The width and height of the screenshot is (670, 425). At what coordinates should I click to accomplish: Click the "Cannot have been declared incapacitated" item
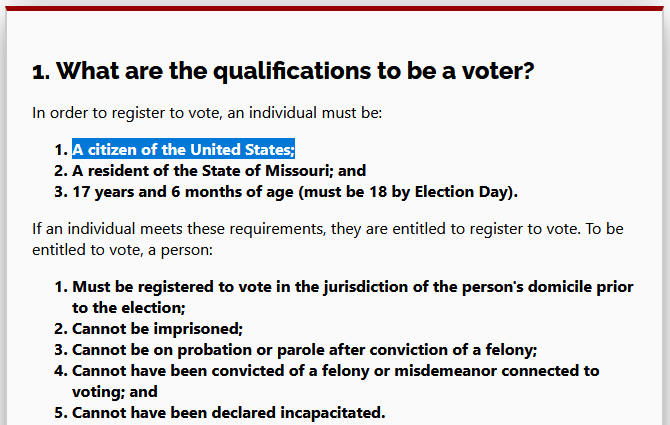[x=228, y=412]
